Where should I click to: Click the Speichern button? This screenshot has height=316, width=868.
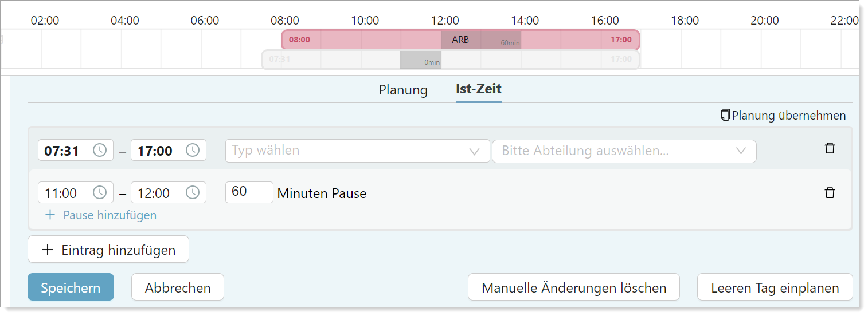click(x=71, y=287)
